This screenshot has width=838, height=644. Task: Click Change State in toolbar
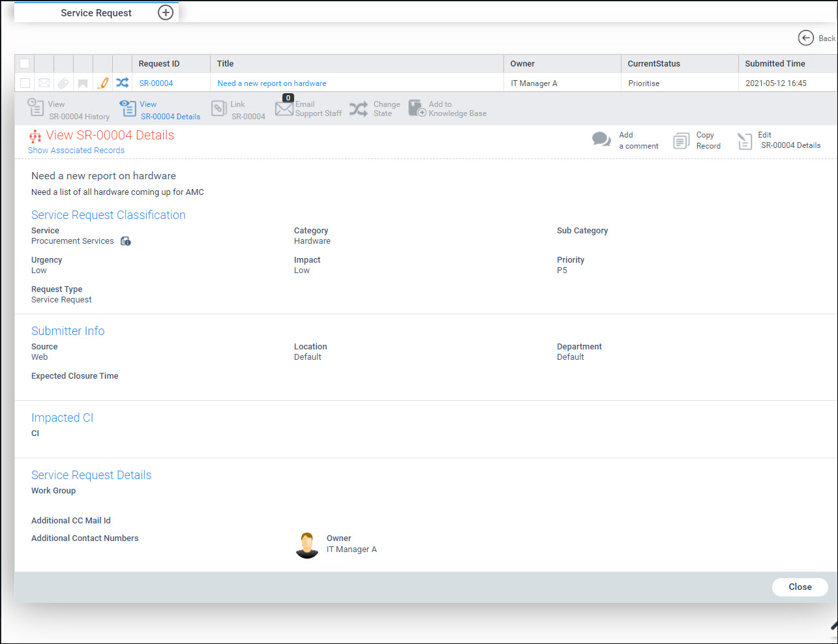[x=375, y=109]
